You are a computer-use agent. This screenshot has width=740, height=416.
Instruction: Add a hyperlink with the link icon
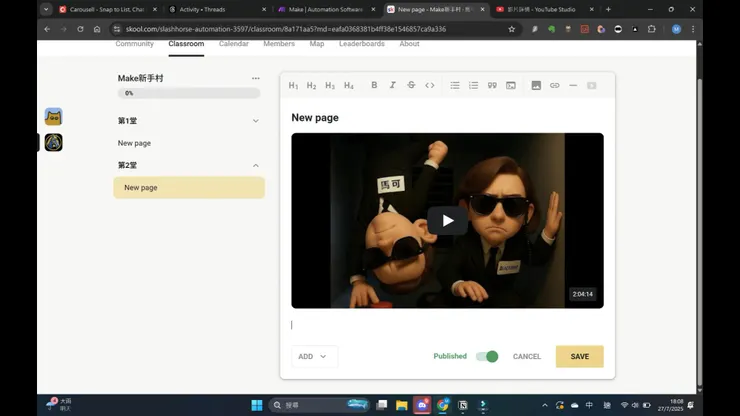(x=555, y=86)
